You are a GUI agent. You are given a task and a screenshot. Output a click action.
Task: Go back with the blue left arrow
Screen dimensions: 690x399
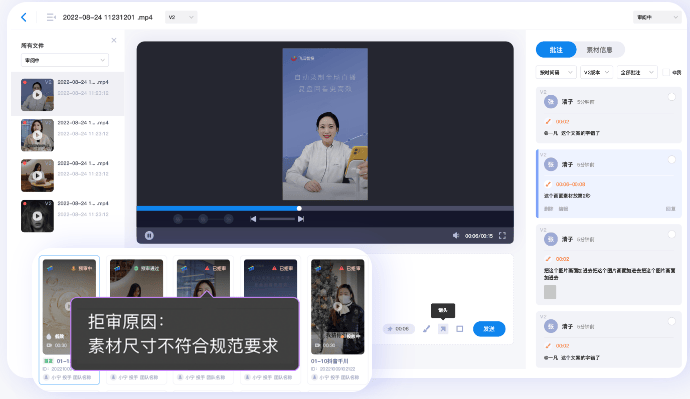coord(24,17)
